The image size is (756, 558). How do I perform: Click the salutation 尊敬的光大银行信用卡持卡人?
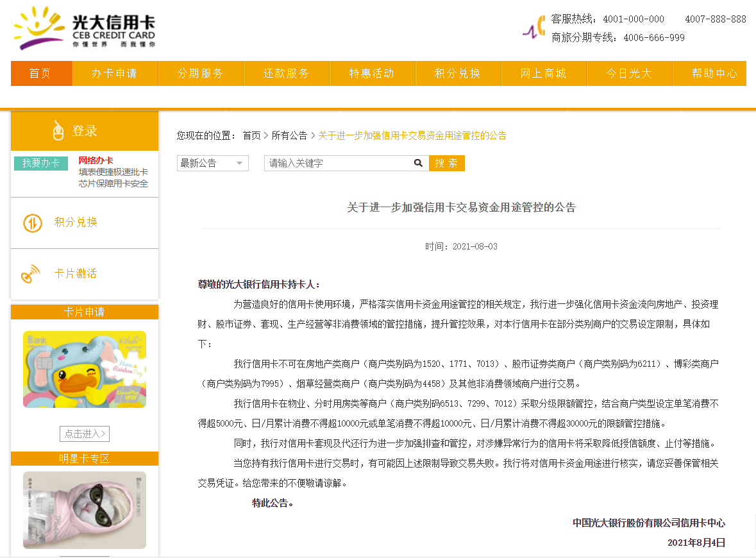(258, 285)
